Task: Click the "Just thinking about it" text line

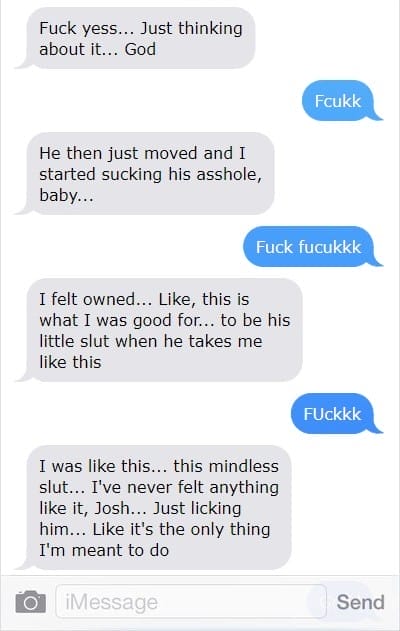Action: (141, 39)
